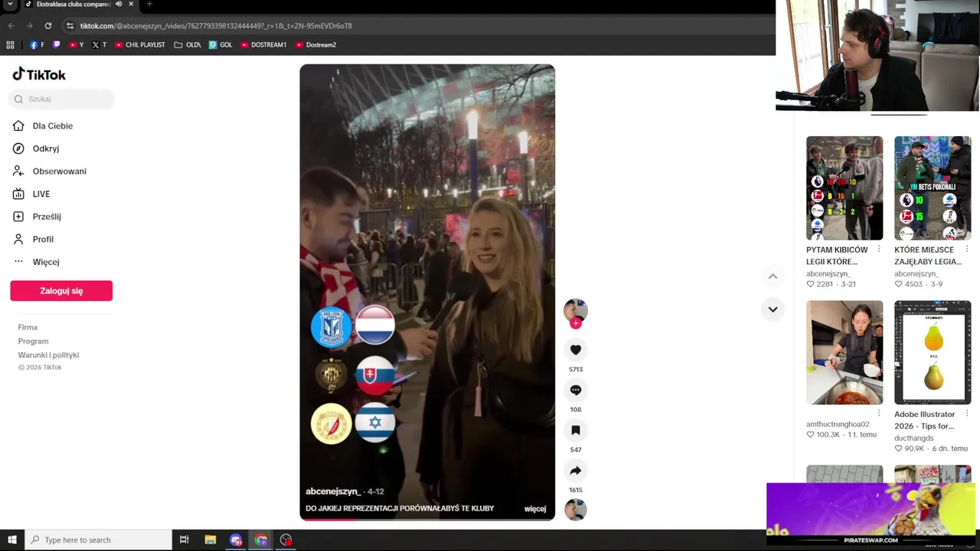980x551 pixels.
Task: Follow creator via red plus badge
Action: click(576, 324)
